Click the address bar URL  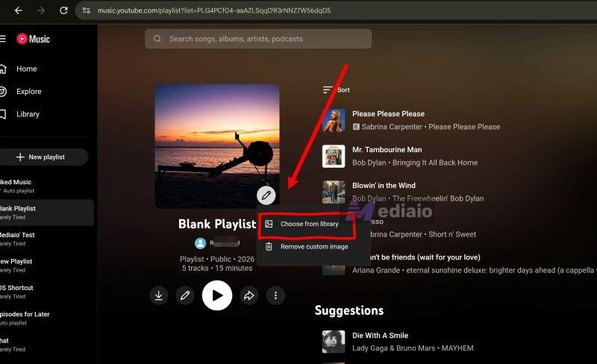[214, 10]
